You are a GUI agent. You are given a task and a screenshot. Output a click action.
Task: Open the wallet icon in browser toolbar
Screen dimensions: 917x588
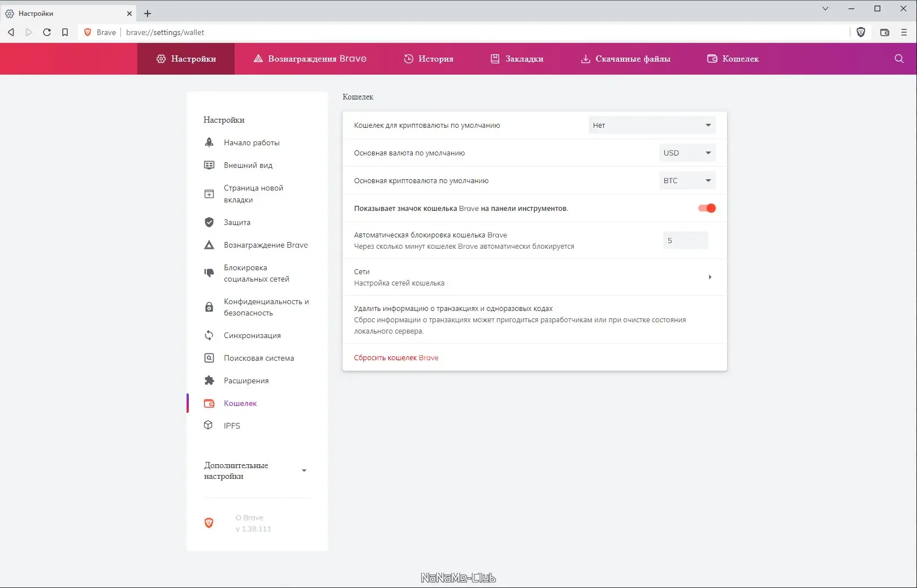tap(885, 32)
